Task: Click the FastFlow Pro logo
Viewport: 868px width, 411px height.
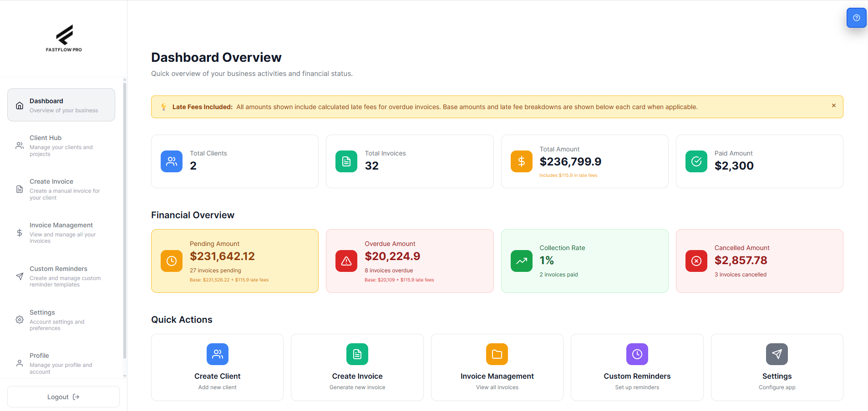Action: coord(64,38)
